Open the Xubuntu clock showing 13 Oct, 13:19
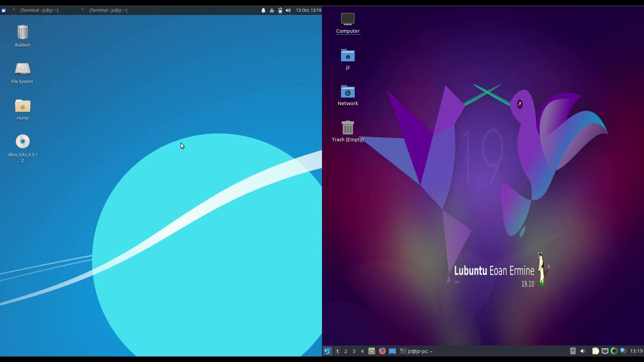 tap(308, 10)
